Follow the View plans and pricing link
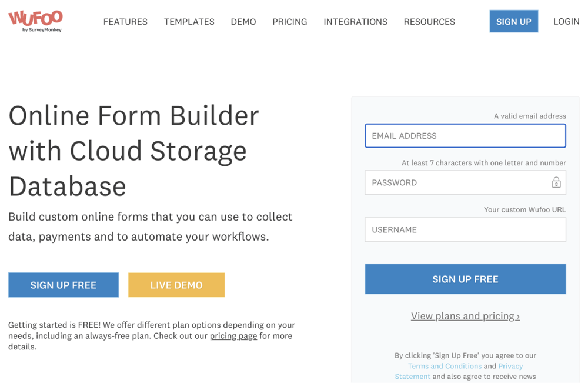 [465, 317]
